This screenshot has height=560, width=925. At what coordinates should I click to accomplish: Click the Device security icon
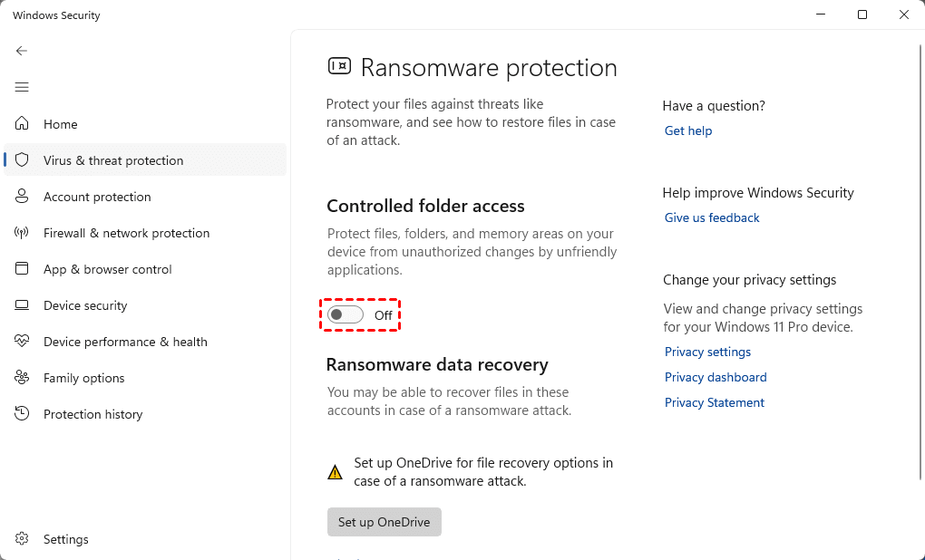23,305
